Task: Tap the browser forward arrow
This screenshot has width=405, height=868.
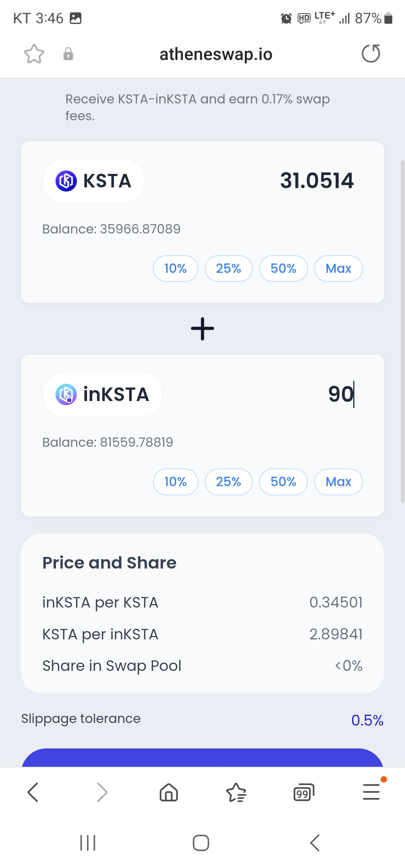Action: coord(102,792)
